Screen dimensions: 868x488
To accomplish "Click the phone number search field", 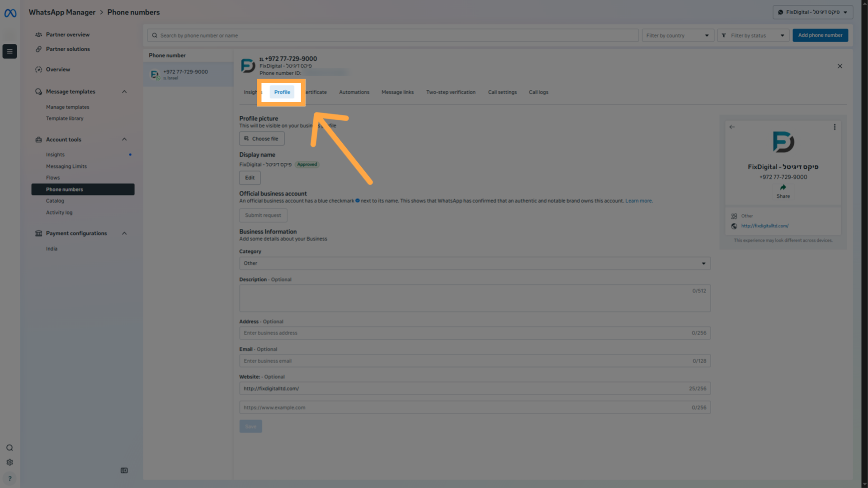I will point(393,35).
